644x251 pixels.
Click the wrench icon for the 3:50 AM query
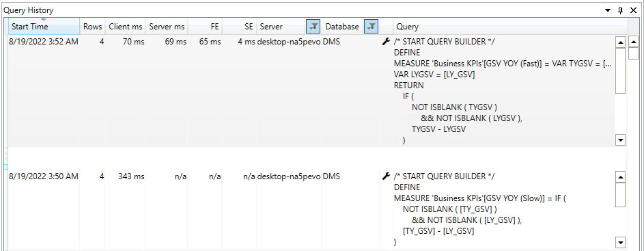click(386, 176)
